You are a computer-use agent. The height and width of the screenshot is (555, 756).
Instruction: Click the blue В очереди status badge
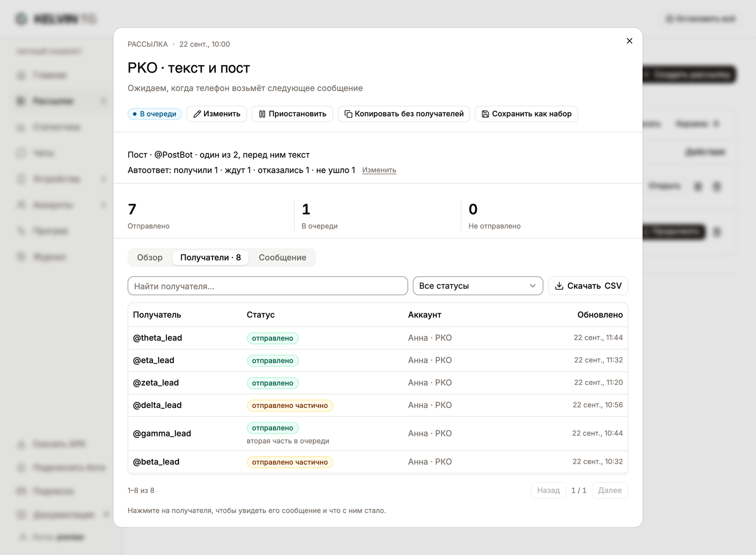(155, 114)
